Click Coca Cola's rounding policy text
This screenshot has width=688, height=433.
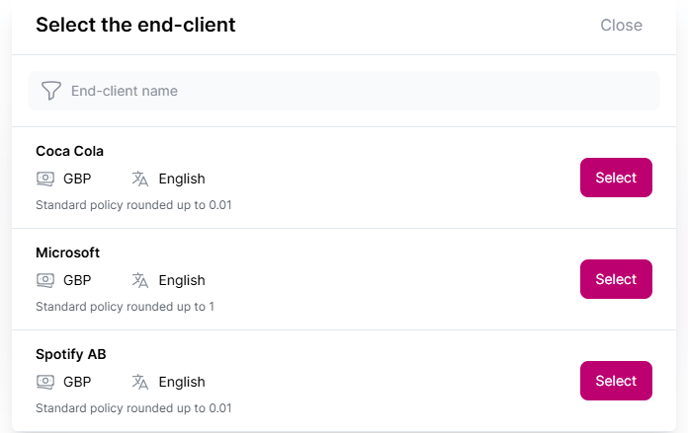pyautogui.click(x=134, y=205)
